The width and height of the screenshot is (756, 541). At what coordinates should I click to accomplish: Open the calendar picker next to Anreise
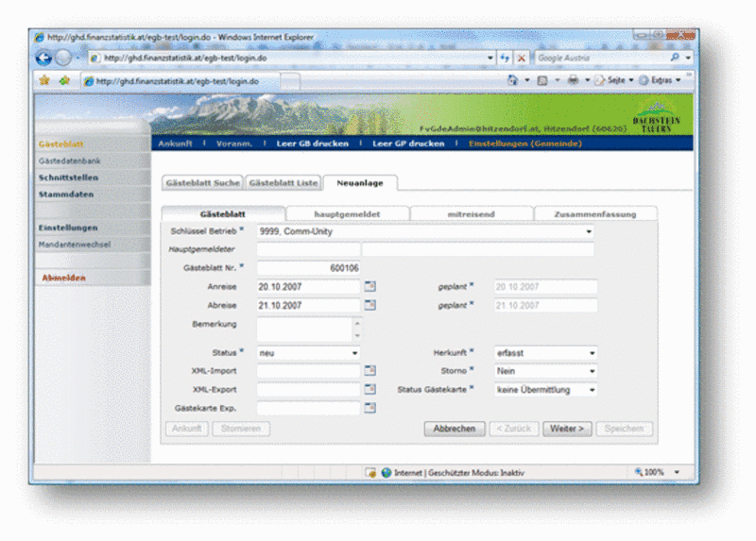pyautogui.click(x=370, y=286)
